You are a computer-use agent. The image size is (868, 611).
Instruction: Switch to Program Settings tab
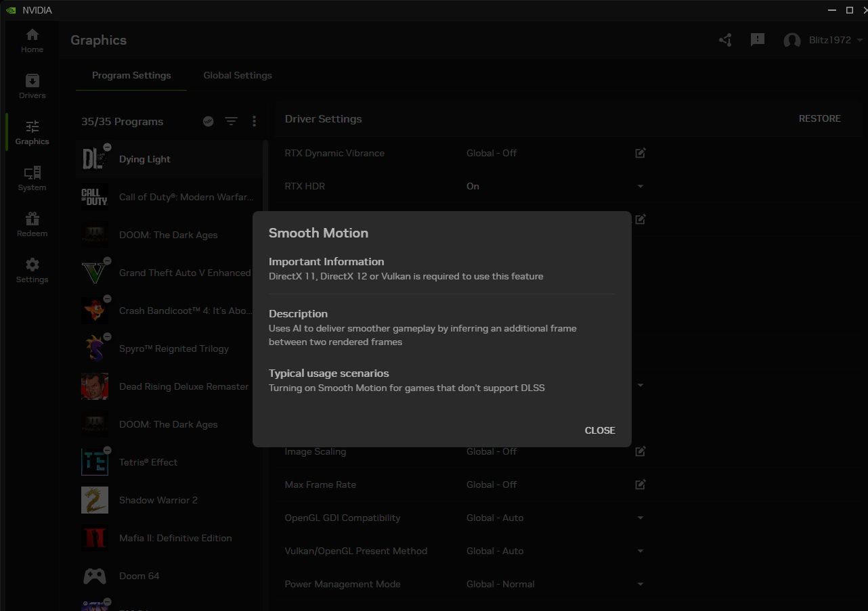[x=131, y=75]
